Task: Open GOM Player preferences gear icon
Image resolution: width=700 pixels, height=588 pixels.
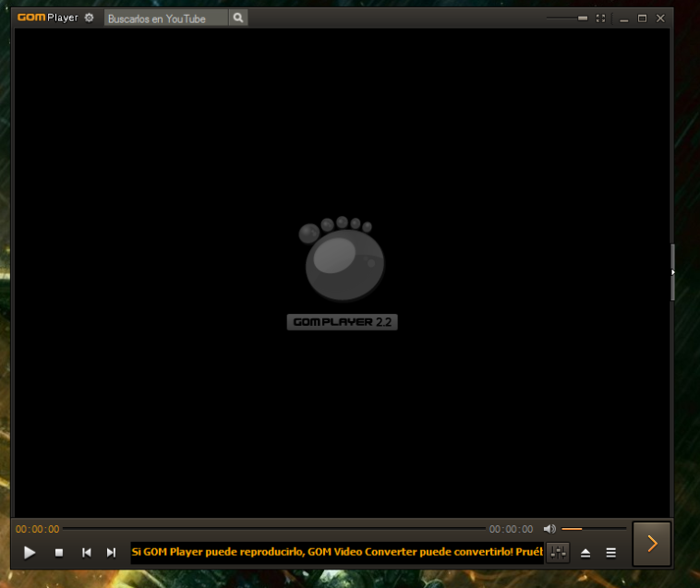Action: pos(90,18)
